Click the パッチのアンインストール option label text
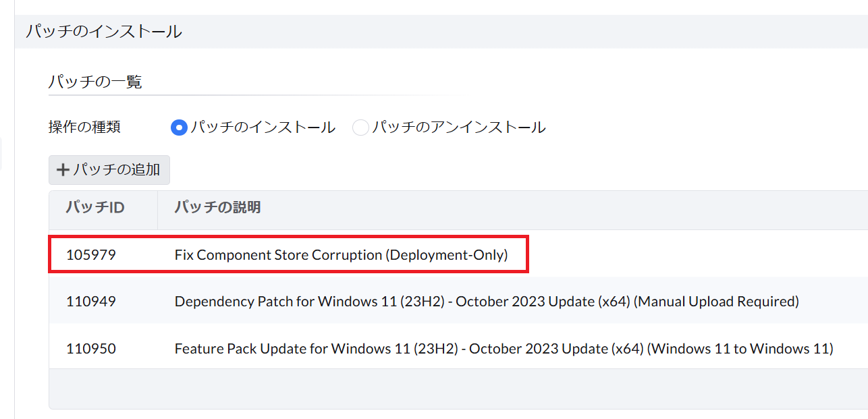This screenshot has width=868, height=419. tap(459, 128)
